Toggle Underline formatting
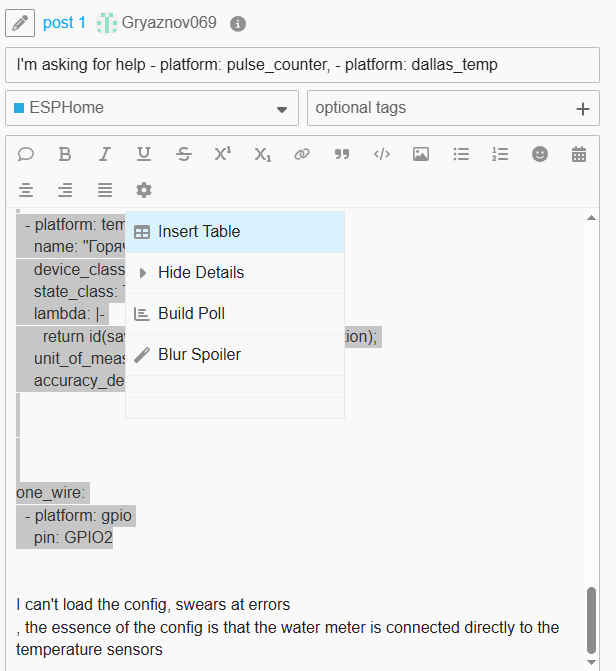 pyautogui.click(x=144, y=154)
